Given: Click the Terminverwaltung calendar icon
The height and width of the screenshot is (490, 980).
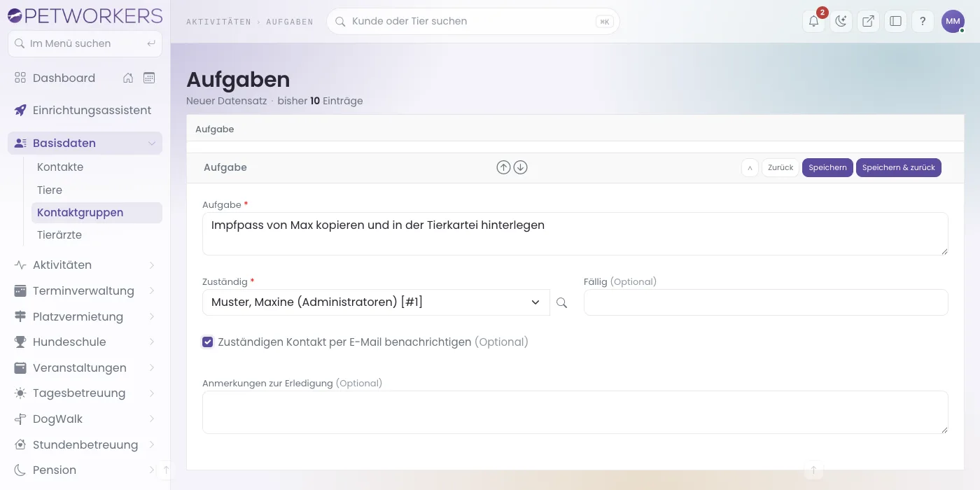Looking at the screenshot, I should 20,290.
